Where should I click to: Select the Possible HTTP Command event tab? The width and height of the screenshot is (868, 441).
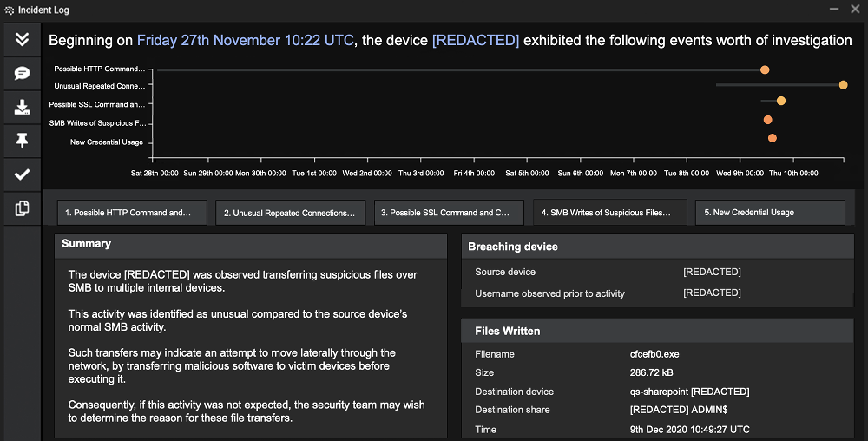click(x=133, y=213)
